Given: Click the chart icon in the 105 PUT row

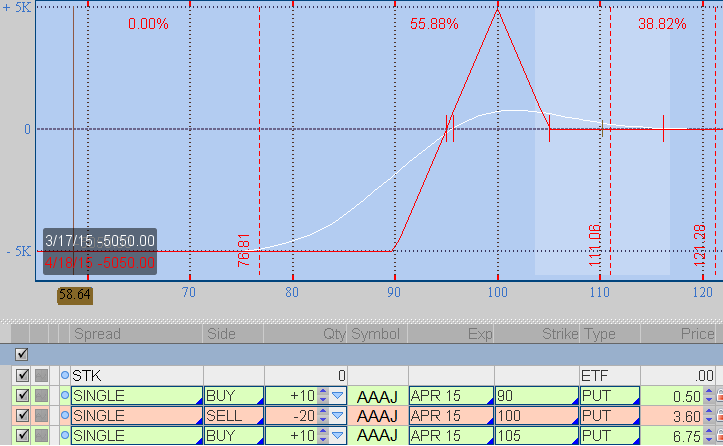Looking at the screenshot, I should click(41, 435).
